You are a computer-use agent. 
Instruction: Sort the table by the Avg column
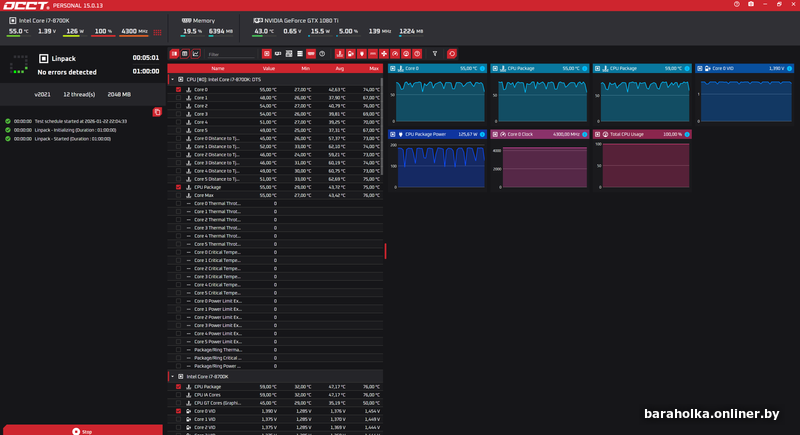(341, 68)
